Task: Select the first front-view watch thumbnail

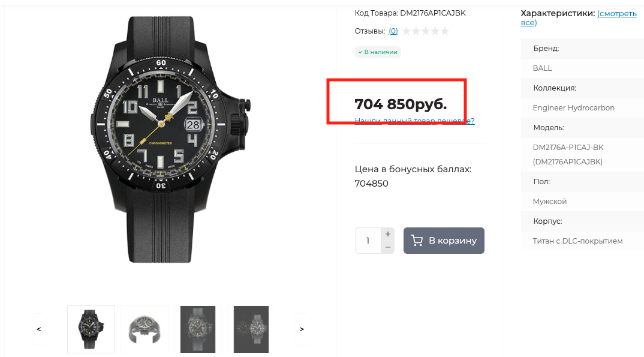Action: 91,329
